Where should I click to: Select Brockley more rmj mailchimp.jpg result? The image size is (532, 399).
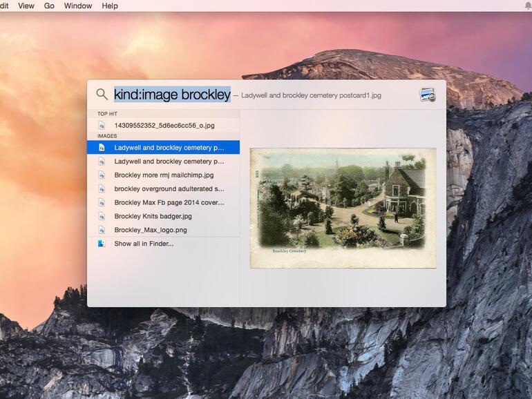coord(164,175)
